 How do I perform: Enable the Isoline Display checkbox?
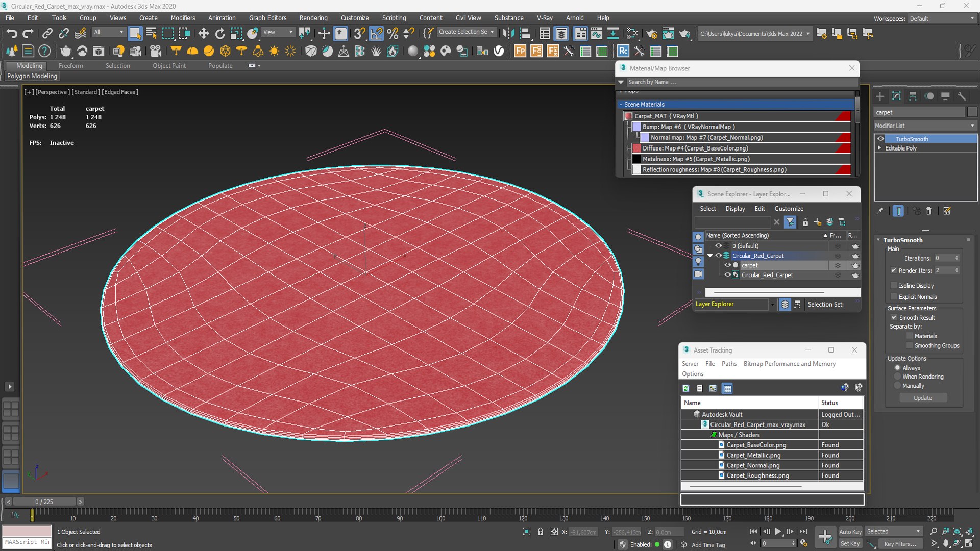(894, 286)
